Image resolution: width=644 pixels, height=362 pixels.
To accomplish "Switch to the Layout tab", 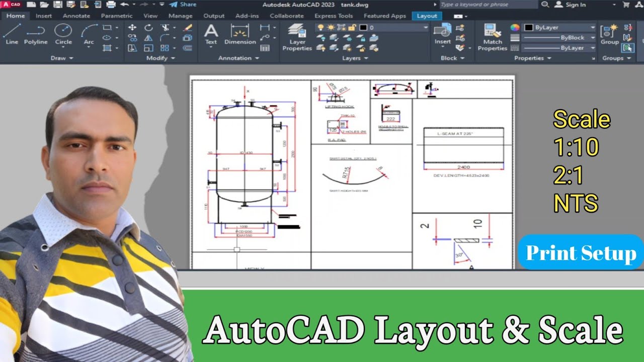I will point(427,16).
